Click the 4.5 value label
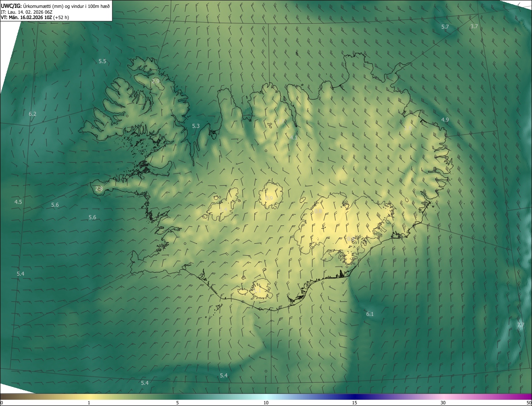The width and height of the screenshot is (532, 406). (x=18, y=202)
